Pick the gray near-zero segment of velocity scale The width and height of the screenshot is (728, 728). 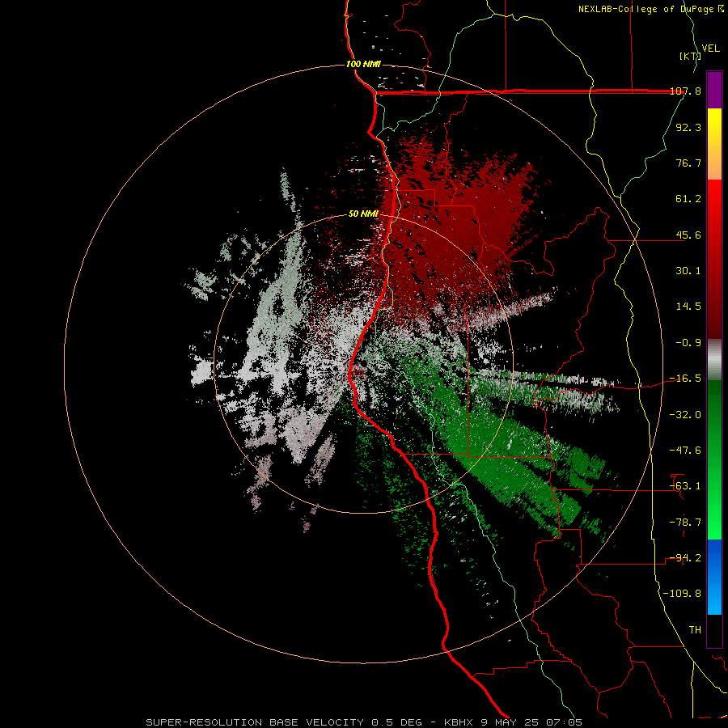click(x=714, y=360)
